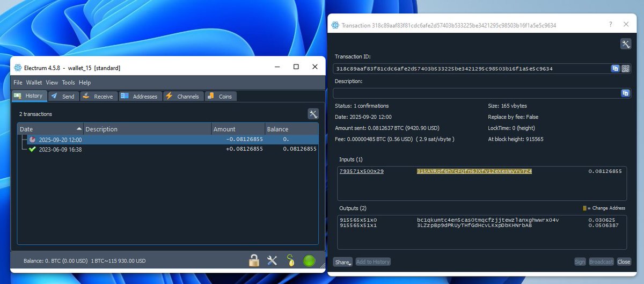644x284 pixels.
Task: Click output amount 0.0506387
Action: (x=604, y=225)
